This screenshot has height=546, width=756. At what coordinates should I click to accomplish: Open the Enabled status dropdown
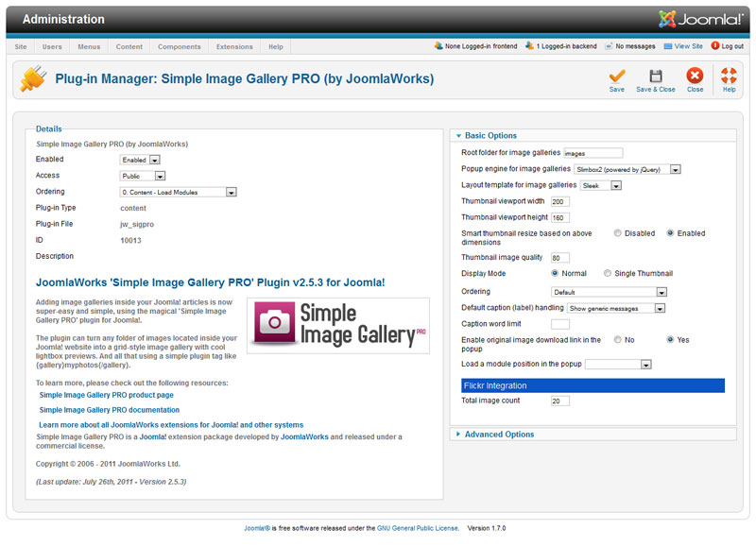pyautogui.click(x=140, y=160)
